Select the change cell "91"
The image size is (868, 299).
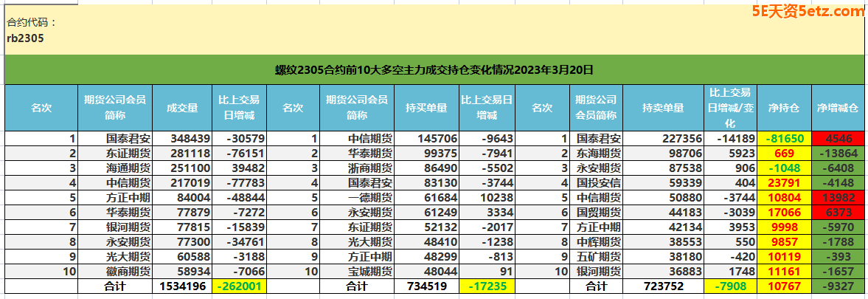coord(487,272)
